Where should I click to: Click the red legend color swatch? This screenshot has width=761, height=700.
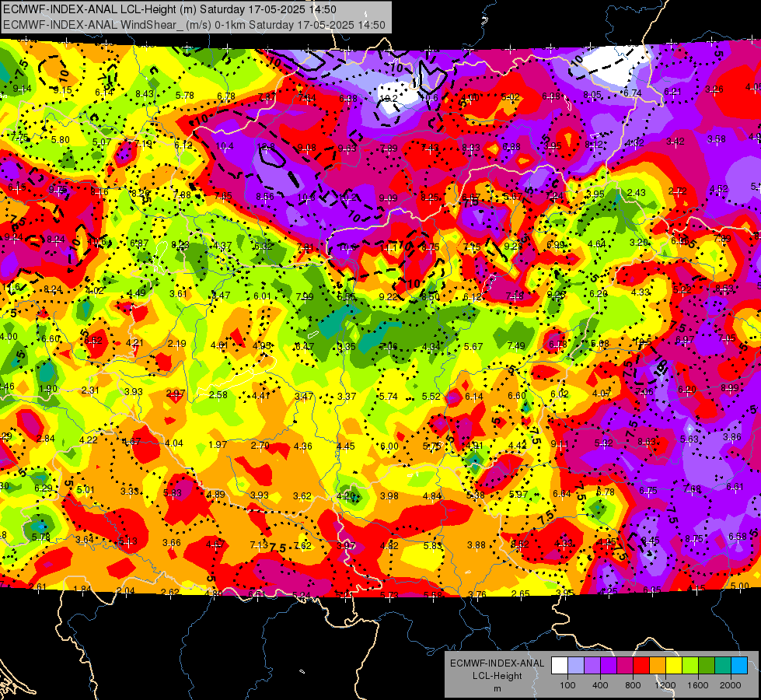click(x=641, y=665)
